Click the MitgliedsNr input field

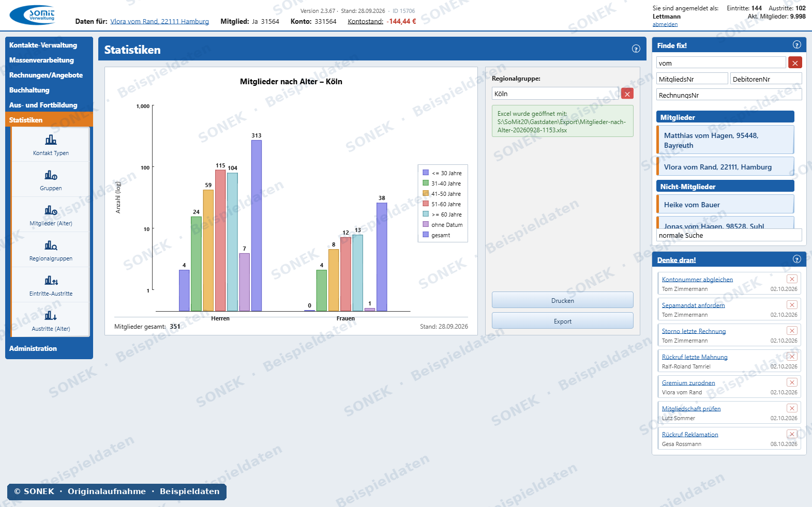(x=692, y=79)
